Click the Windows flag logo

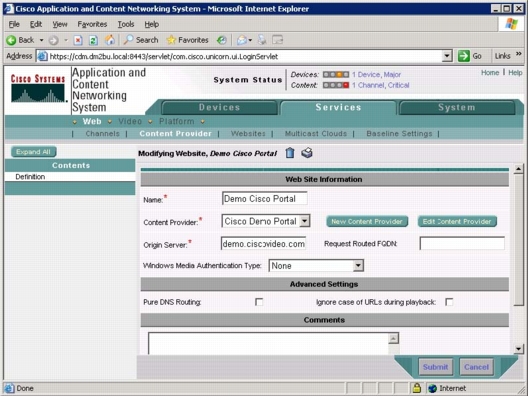[511, 24]
